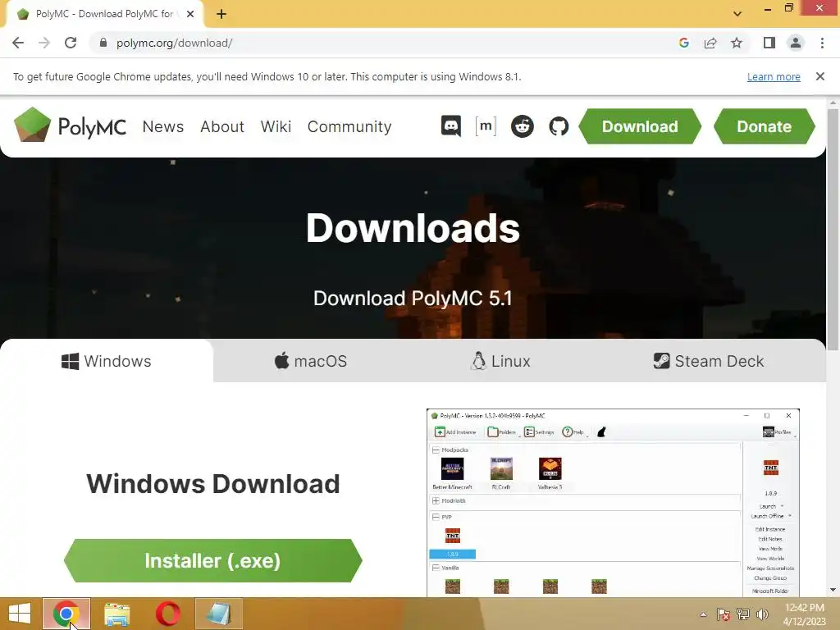Click the green Donate button
This screenshot has width=840, height=630.
pos(765,126)
